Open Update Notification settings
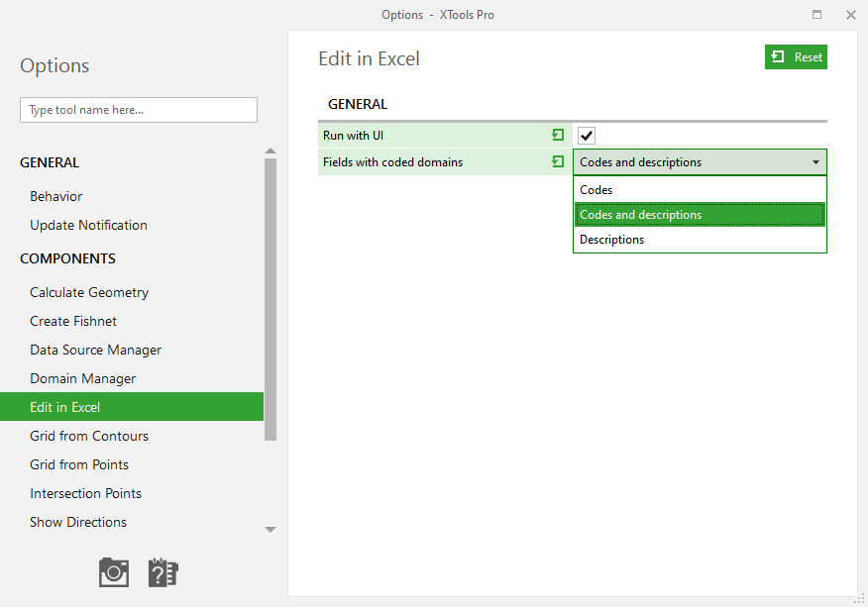 click(x=88, y=225)
